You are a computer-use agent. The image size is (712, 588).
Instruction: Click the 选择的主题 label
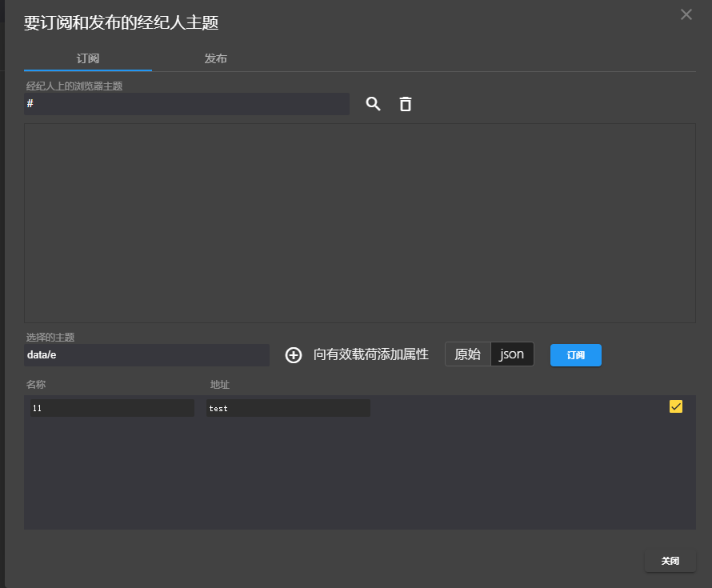click(50, 337)
